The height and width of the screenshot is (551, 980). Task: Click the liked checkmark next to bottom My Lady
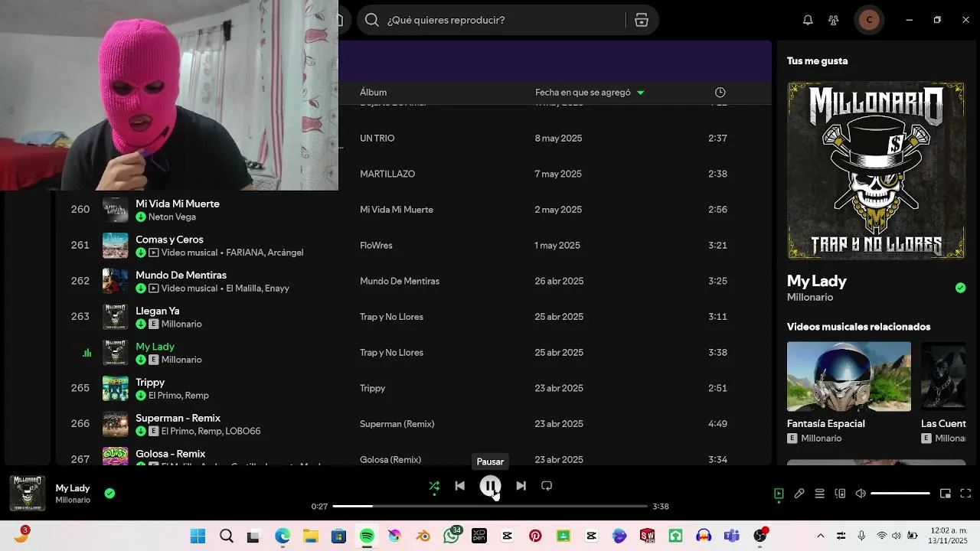click(109, 494)
